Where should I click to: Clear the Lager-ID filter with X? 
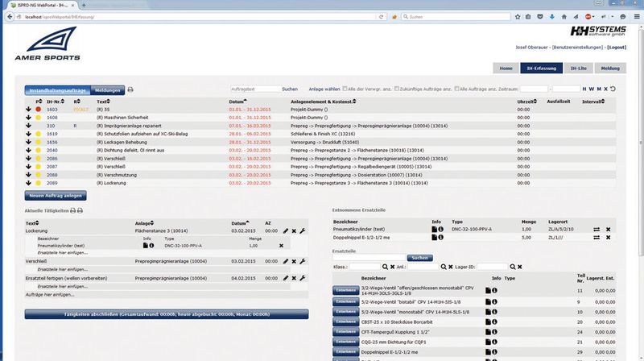pos(519,267)
